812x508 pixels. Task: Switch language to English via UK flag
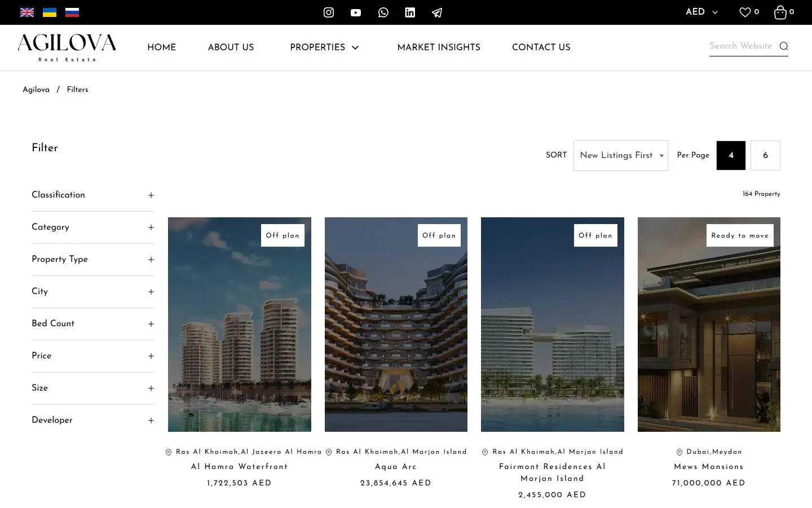(x=27, y=12)
